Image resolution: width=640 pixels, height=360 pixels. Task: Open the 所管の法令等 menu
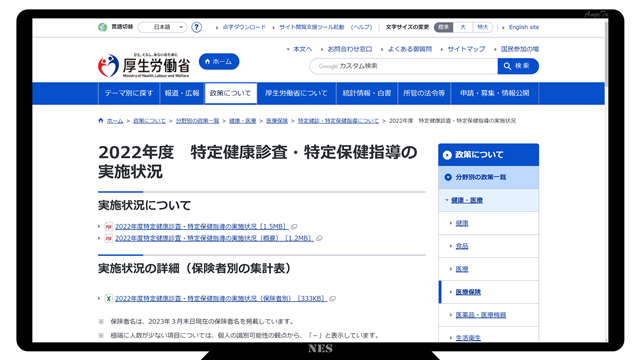pyautogui.click(x=424, y=93)
